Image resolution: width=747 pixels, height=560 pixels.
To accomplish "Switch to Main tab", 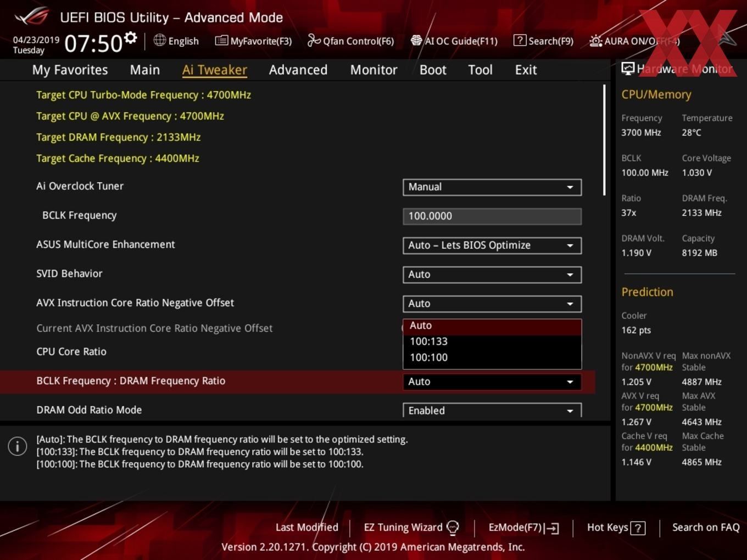I will point(145,70).
